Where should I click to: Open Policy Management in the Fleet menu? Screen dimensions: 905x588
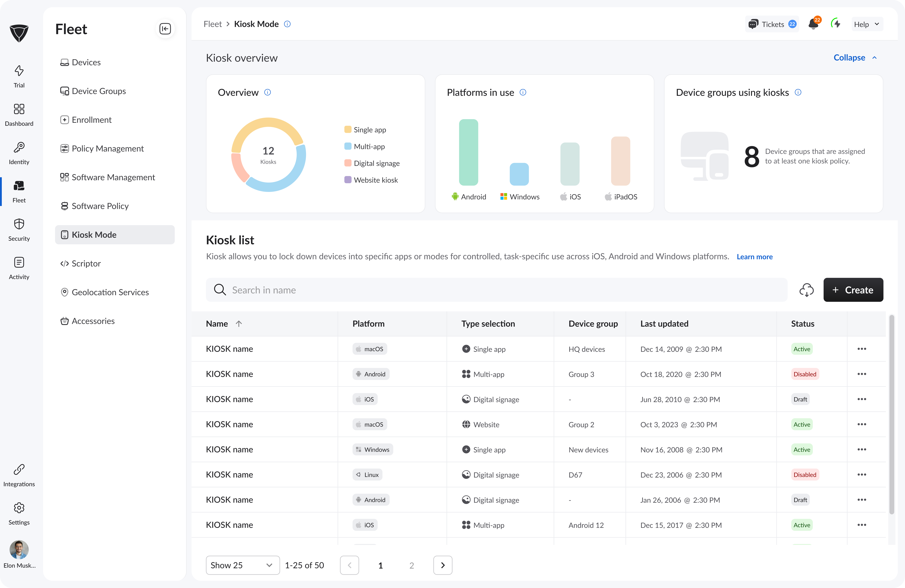[x=107, y=149]
